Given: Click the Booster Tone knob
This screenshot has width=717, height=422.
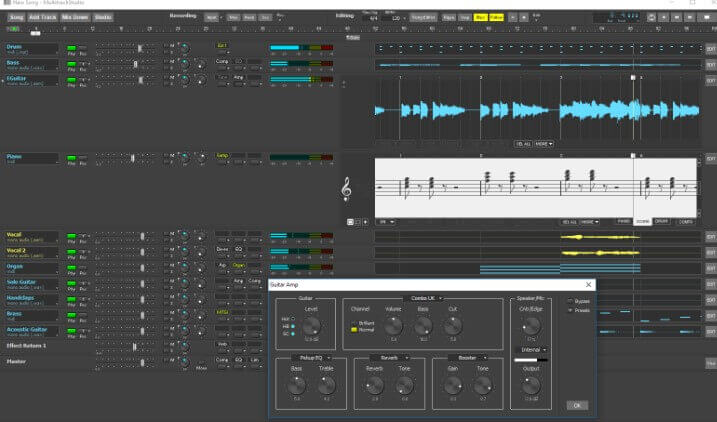Looking at the screenshot, I should click(482, 385).
